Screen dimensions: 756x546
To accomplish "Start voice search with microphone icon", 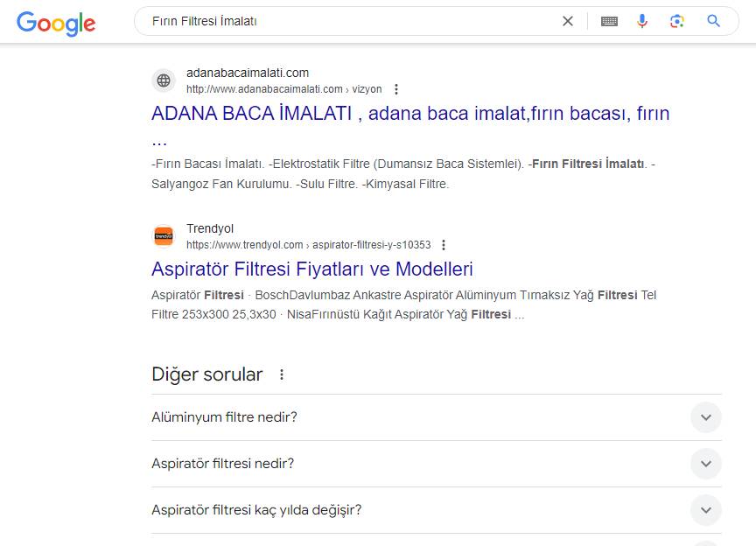I will 642,21.
